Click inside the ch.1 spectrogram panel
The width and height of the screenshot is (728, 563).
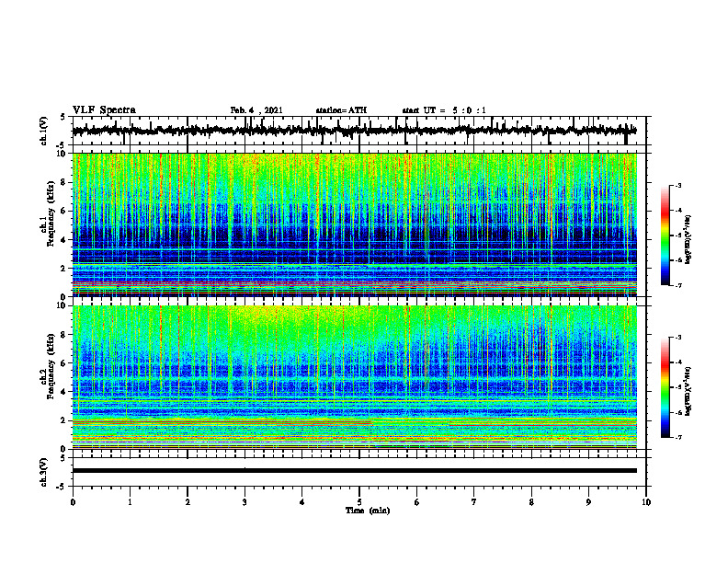point(354,224)
